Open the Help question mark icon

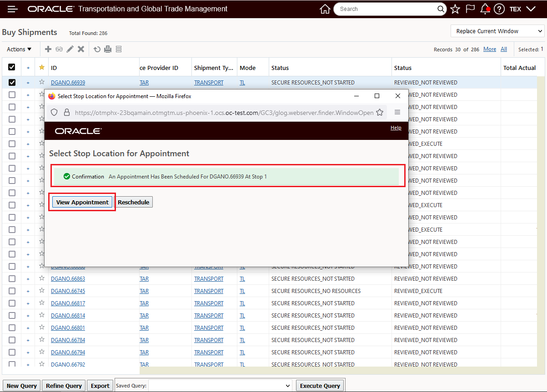(499, 9)
